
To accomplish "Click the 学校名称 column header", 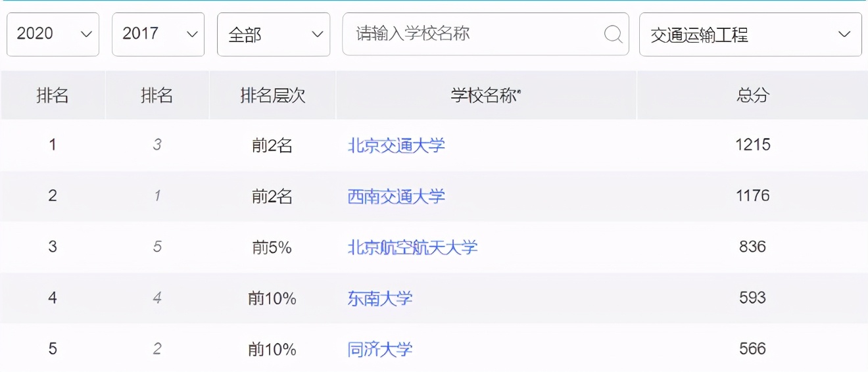I will click(x=485, y=96).
